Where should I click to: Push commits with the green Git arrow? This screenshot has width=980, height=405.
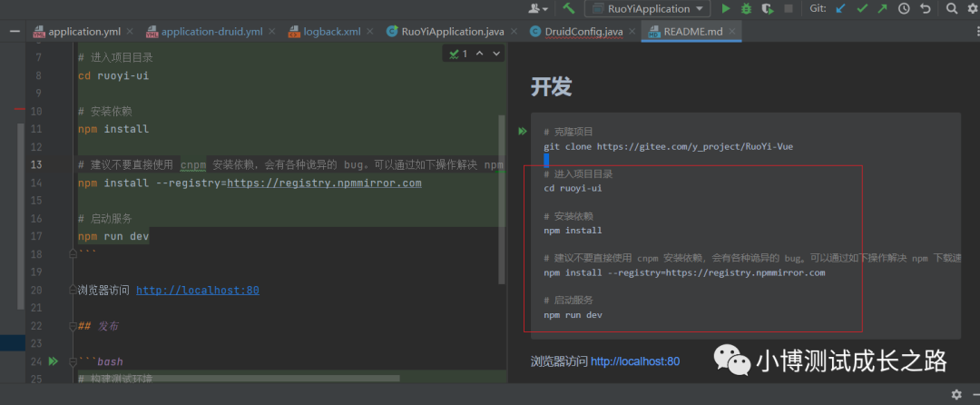pos(882,8)
